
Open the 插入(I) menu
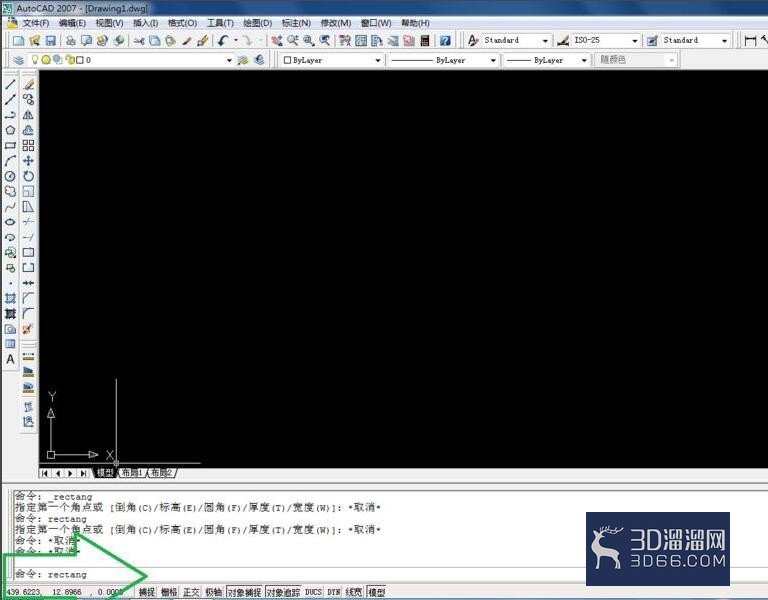[x=145, y=23]
